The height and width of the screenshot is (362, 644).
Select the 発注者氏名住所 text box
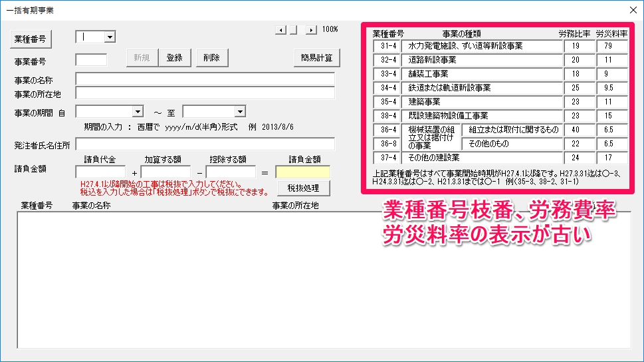205,144
